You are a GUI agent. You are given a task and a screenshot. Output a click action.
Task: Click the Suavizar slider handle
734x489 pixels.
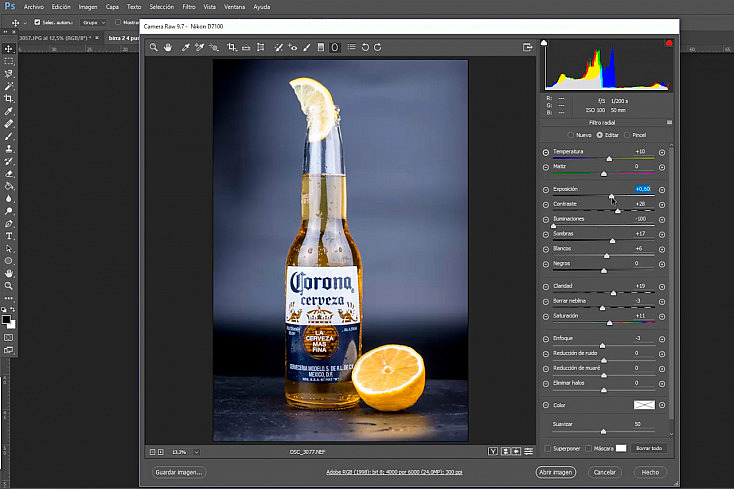(603, 431)
